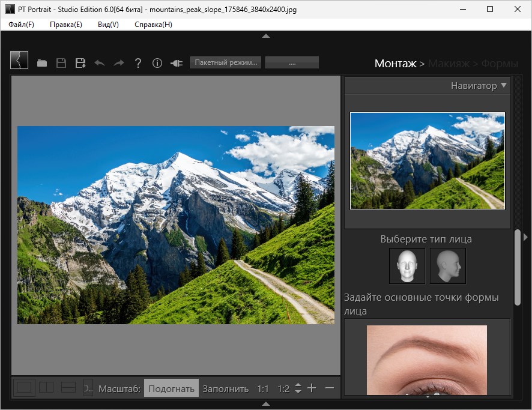Click the Заполнить zoom option
The height and width of the screenshot is (410, 532).
(x=225, y=388)
